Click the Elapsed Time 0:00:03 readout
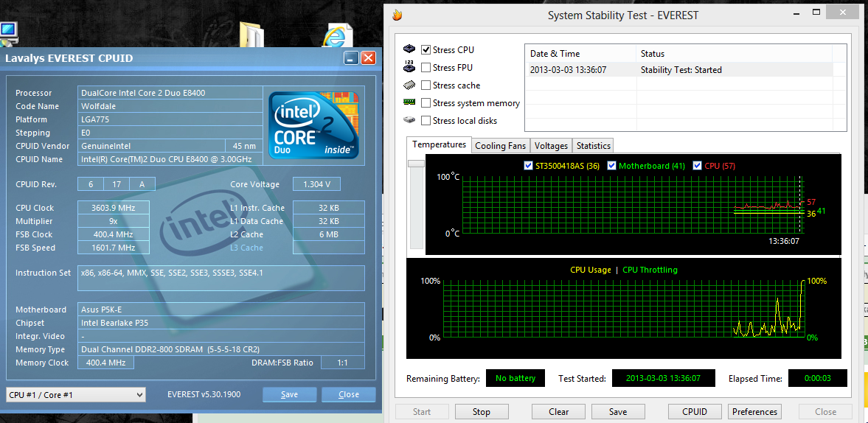Viewport: 868px width, 423px height. (818, 378)
